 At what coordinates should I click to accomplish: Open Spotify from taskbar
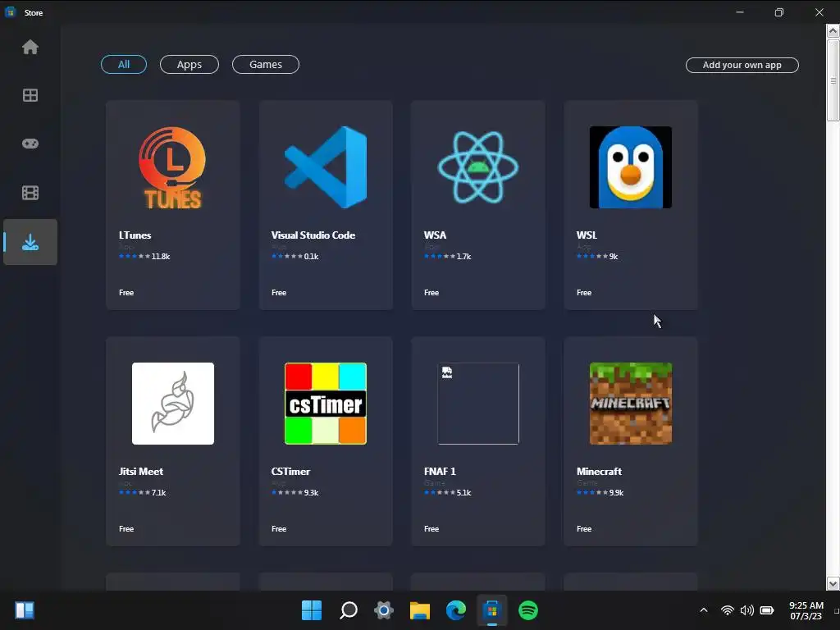528,610
